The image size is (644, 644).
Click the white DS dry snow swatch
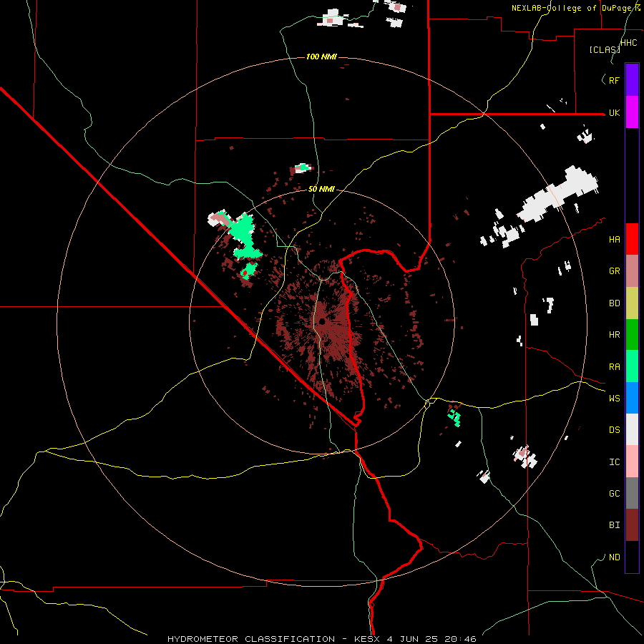pos(632,429)
